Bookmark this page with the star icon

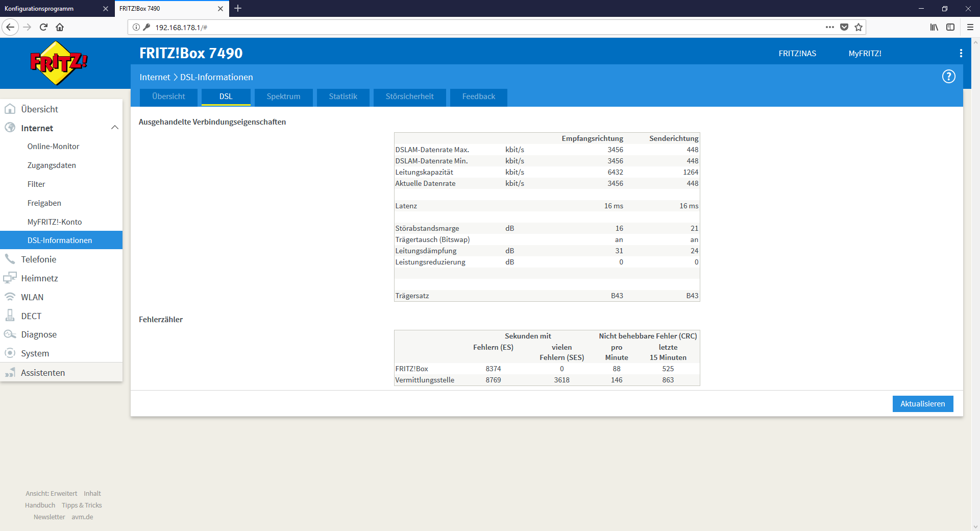859,27
